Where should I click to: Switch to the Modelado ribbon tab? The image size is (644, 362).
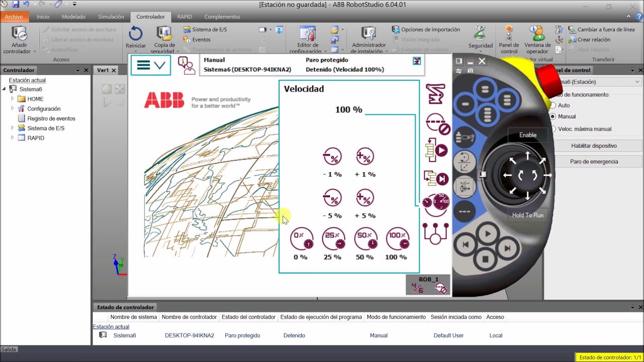73,17
